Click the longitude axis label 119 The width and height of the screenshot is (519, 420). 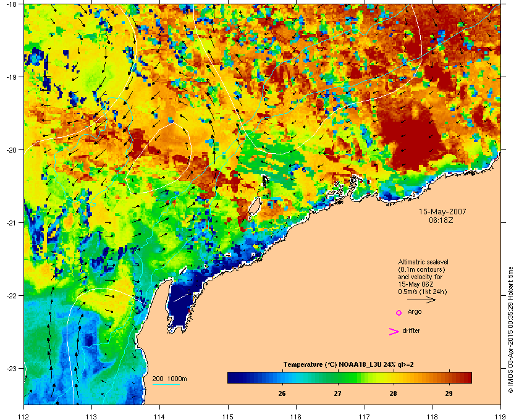501,417
